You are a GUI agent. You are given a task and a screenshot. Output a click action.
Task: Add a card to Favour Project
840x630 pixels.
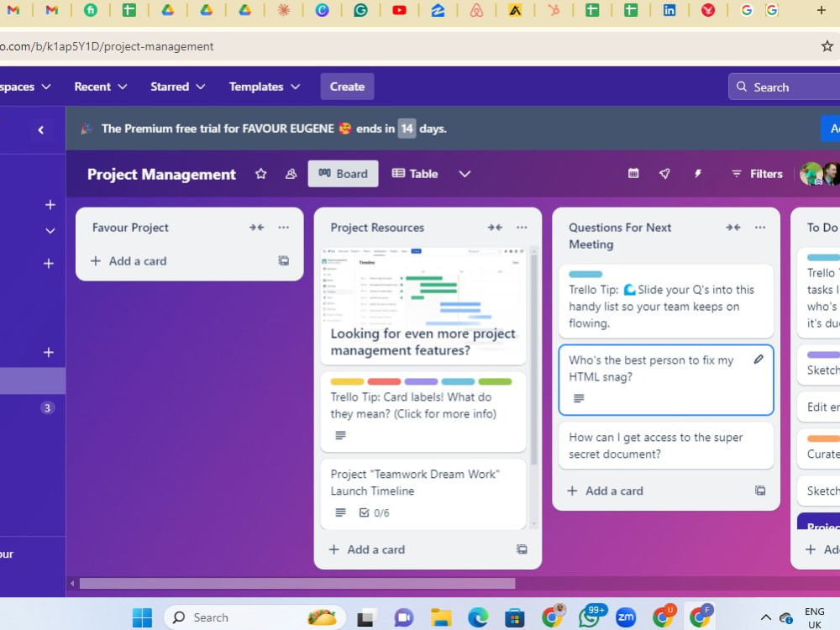[129, 261]
